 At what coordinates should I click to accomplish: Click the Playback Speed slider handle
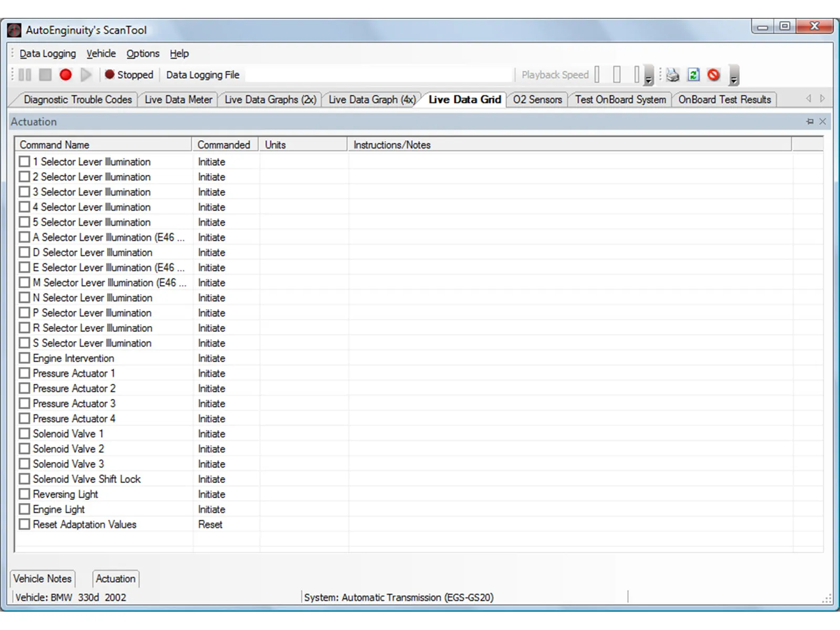pos(617,75)
